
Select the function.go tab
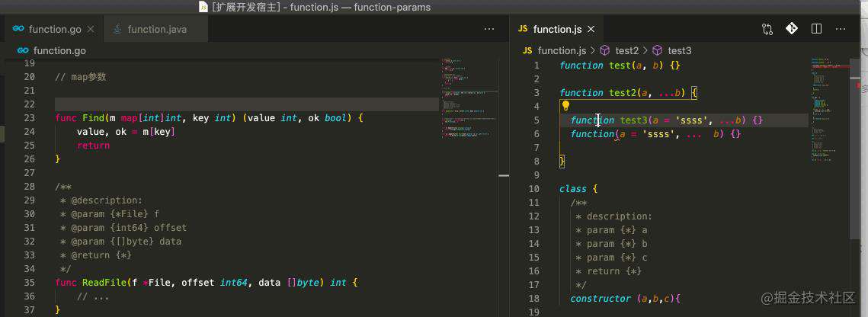click(53, 29)
